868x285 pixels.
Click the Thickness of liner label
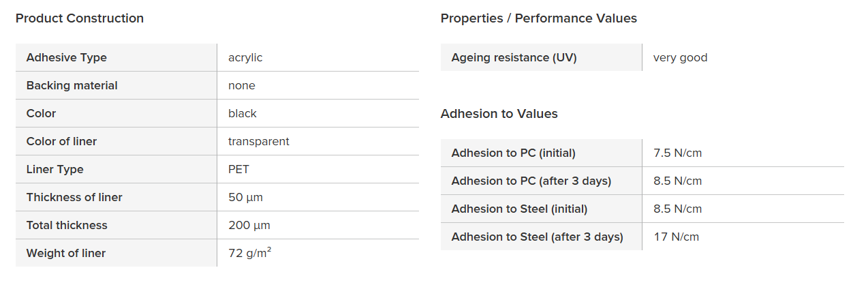tap(74, 197)
